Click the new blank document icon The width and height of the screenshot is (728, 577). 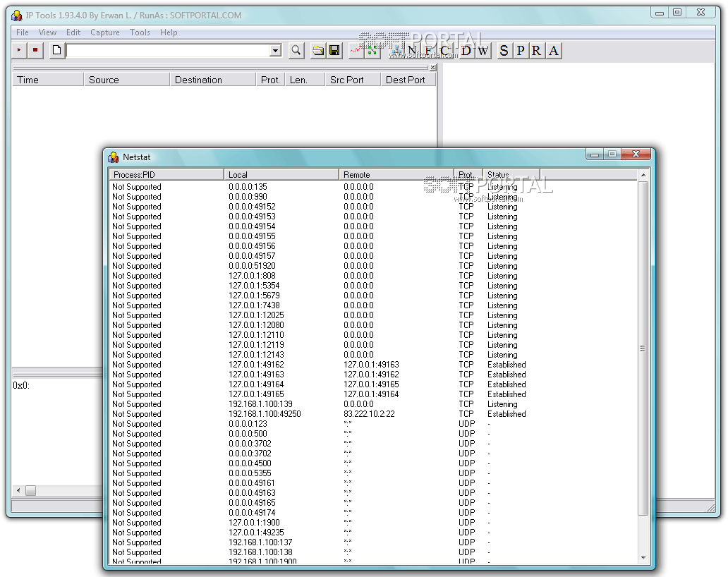tap(56, 50)
